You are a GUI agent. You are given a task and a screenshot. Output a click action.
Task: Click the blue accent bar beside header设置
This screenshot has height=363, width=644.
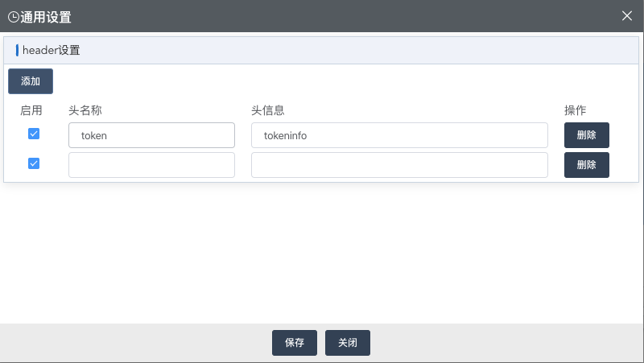(x=17, y=50)
